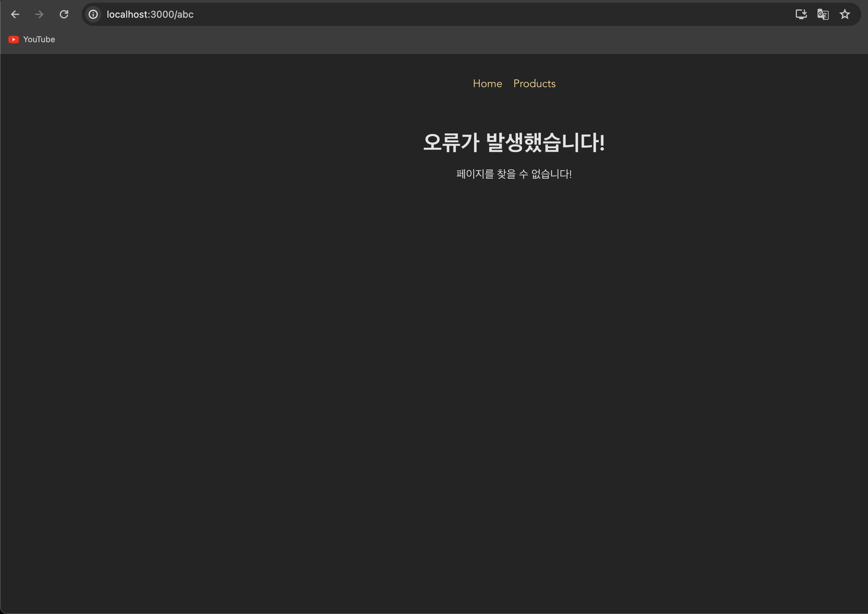
Task: Open the site information icon
Action: [93, 14]
